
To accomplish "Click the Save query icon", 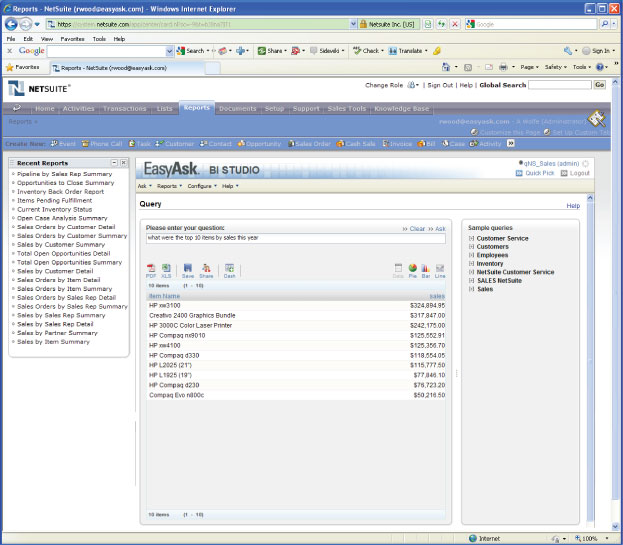I will (x=188, y=271).
